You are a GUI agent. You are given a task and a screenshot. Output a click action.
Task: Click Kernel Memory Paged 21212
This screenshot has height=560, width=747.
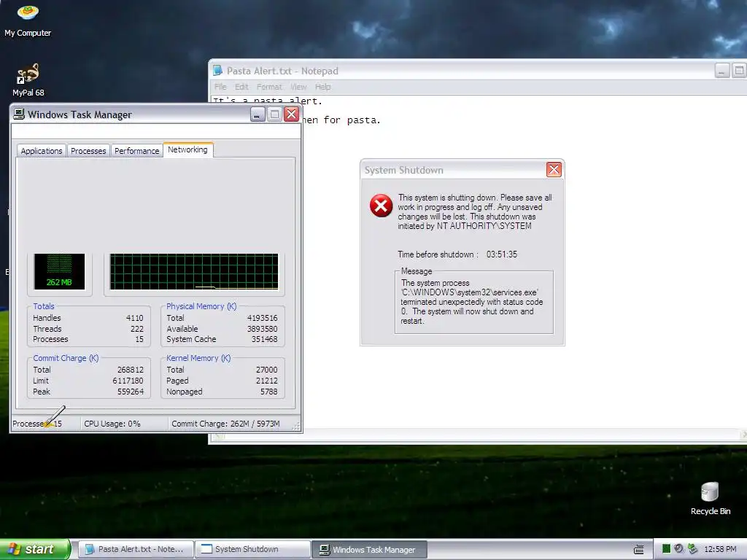click(267, 381)
